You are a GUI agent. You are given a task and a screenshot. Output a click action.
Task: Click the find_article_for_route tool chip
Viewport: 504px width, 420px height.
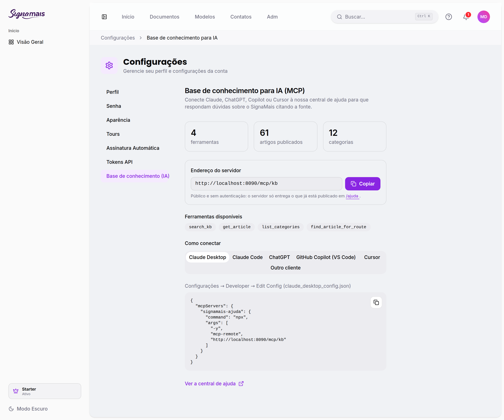click(338, 227)
